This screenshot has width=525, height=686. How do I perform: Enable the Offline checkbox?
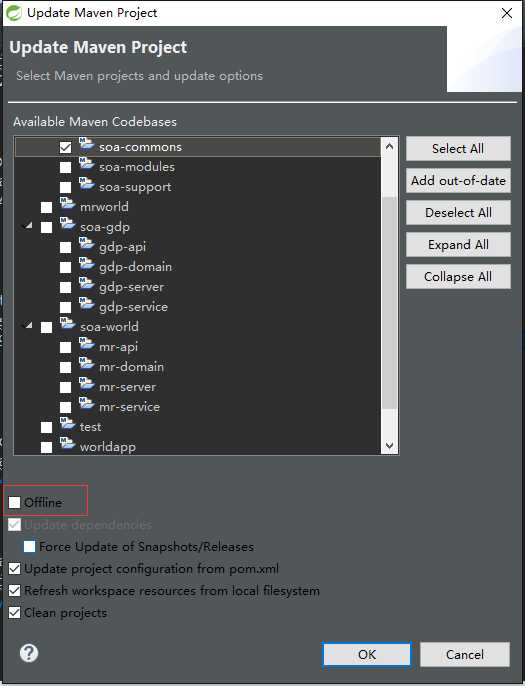14,502
